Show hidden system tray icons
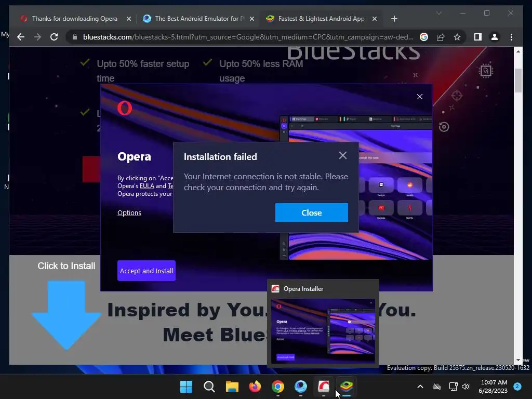 coord(420,387)
